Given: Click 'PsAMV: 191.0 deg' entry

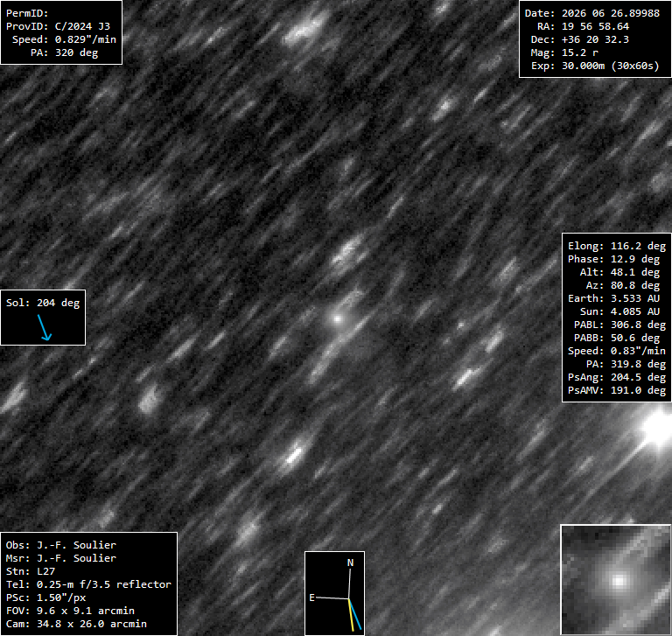Looking at the screenshot, I should point(617,390).
